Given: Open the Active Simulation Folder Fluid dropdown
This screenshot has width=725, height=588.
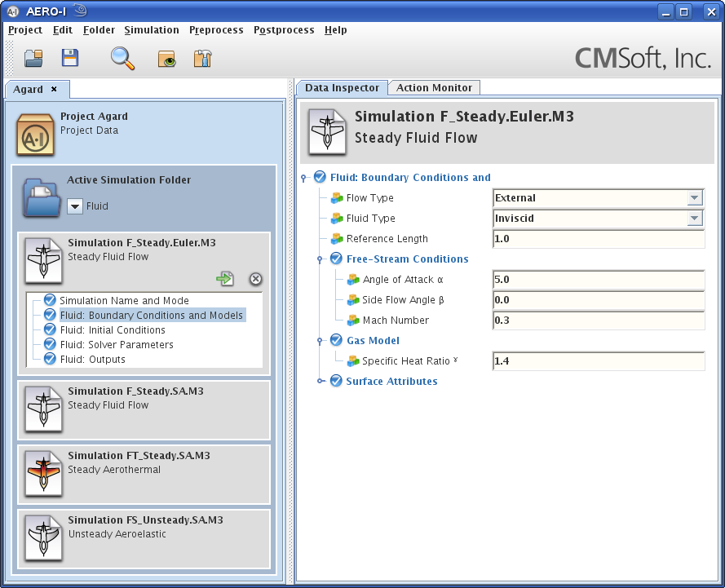Looking at the screenshot, I should (x=75, y=206).
